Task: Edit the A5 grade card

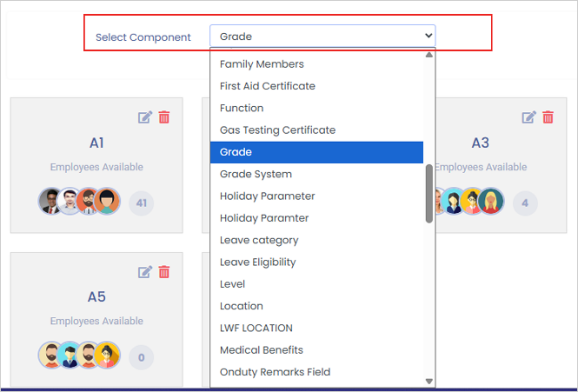Action: [x=145, y=272]
